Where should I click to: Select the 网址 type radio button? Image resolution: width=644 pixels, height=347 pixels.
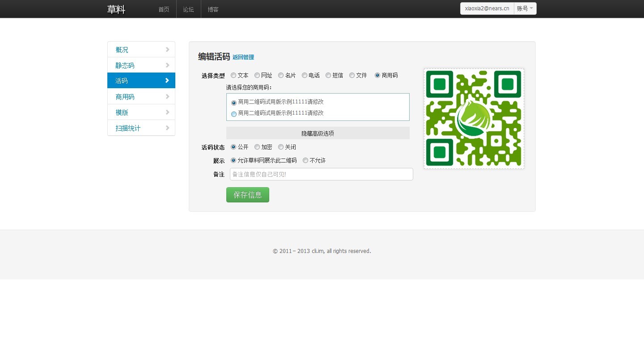tap(257, 75)
